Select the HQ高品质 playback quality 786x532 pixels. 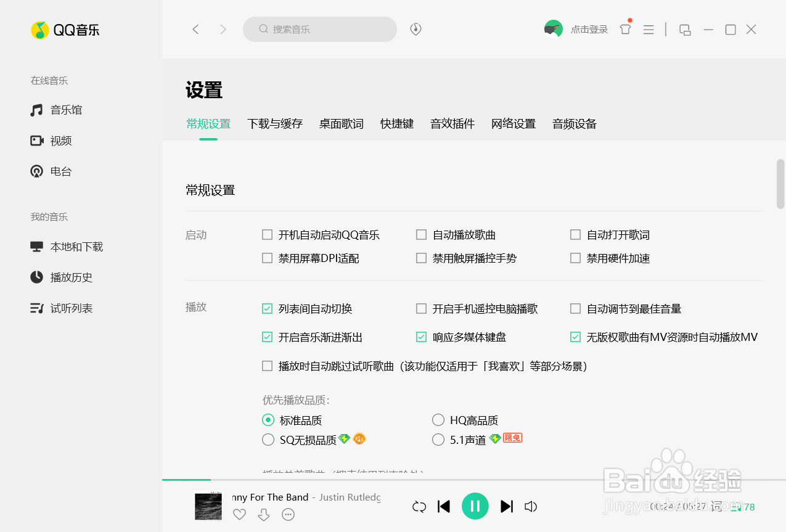coord(438,420)
